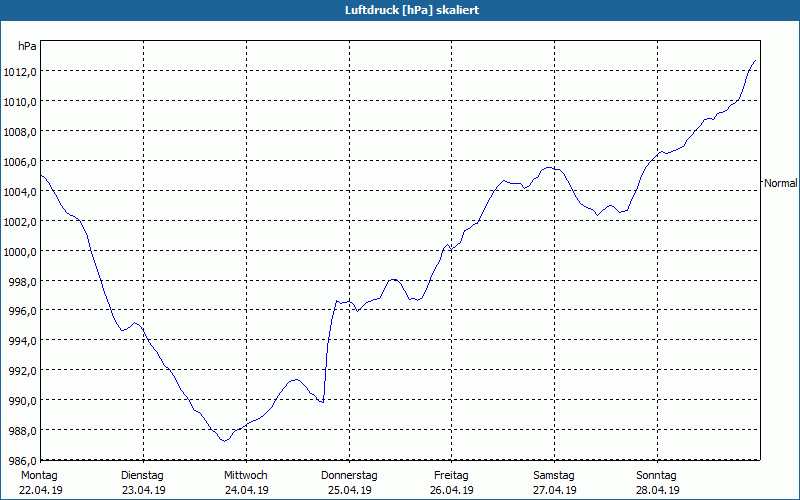
Task: Click the 1006,0 axis value
Action: [20, 162]
